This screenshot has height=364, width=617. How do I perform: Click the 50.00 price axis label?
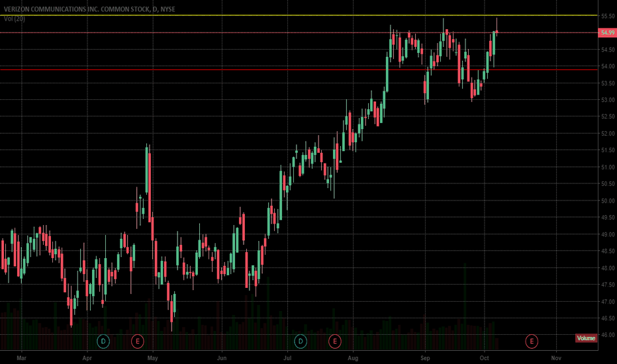click(x=608, y=201)
